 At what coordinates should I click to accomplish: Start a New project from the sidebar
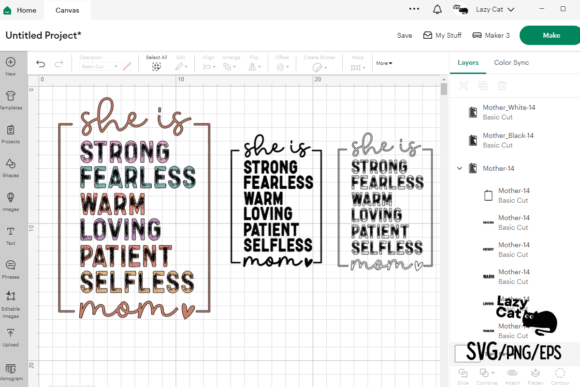[11, 66]
